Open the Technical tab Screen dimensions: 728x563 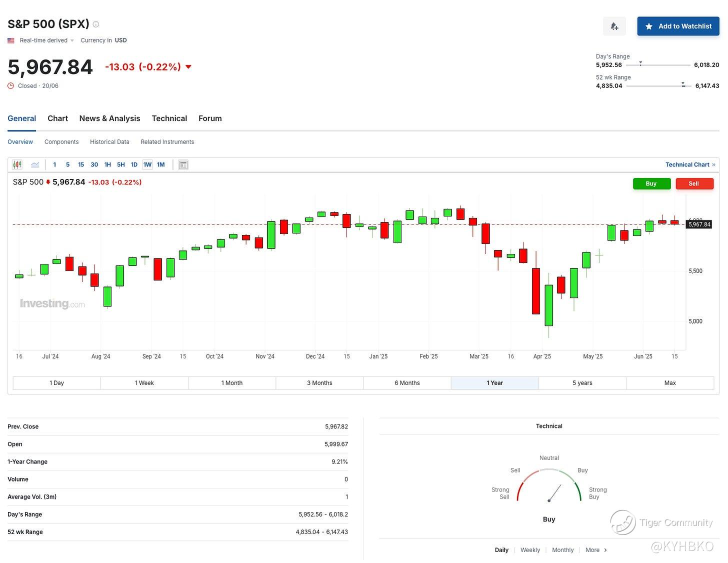(169, 118)
